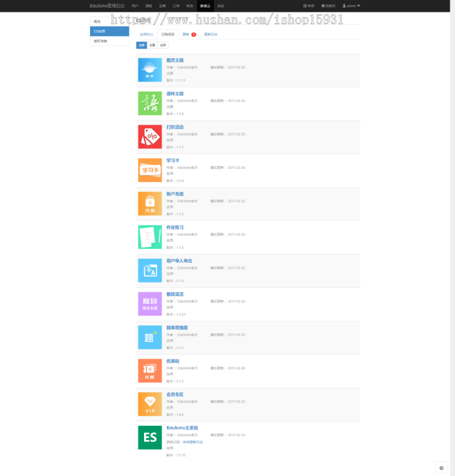
Task: Click the EduSoho主系统 version 7.5.15 text
Action: [x=176, y=455]
